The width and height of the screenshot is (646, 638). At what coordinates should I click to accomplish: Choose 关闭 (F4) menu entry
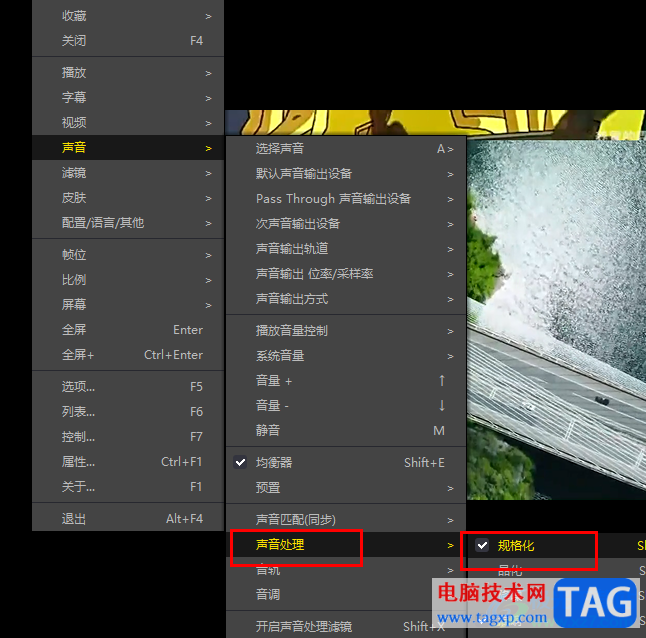pos(128,41)
